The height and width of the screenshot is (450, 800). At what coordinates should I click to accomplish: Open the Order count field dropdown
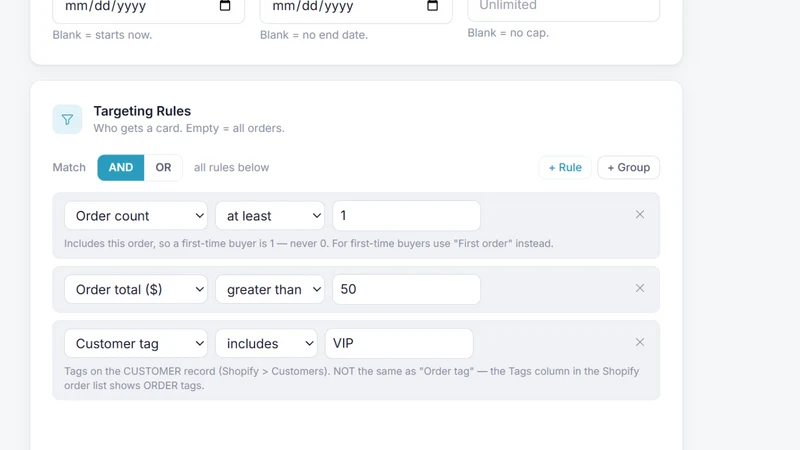(x=136, y=216)
